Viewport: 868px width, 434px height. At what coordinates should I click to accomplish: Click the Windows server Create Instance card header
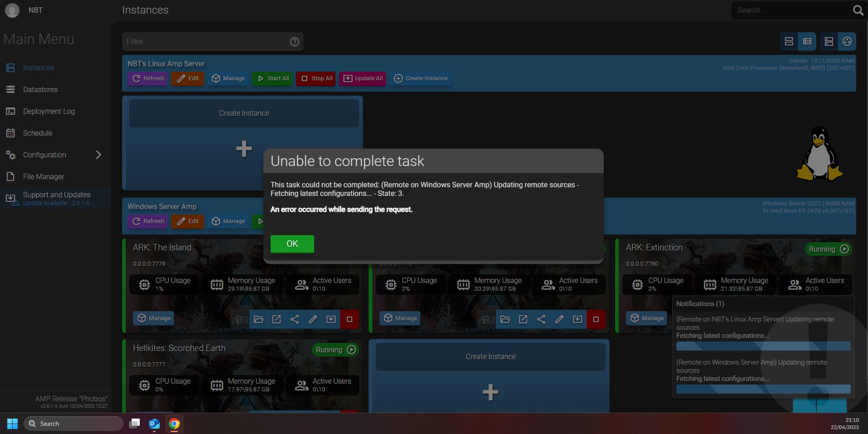coord(491,357)
